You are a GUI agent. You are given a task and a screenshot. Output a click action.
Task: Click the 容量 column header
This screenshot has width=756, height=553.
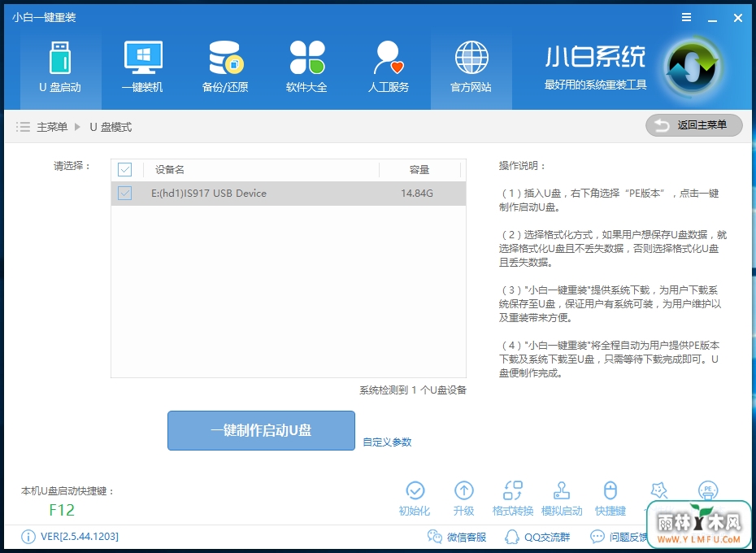[x=419, y=169]
